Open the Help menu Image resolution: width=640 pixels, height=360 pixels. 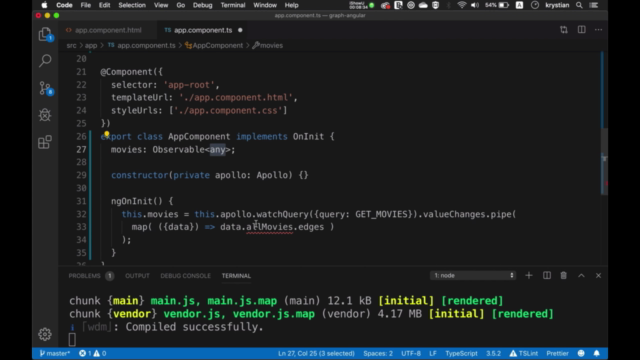(x=291, y=5)
